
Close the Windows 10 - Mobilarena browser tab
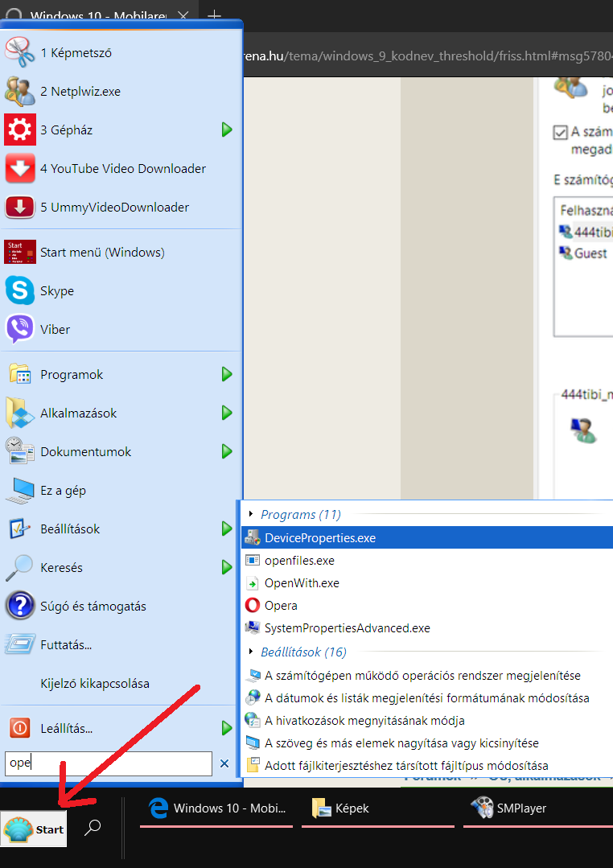[x=185, y=15]
